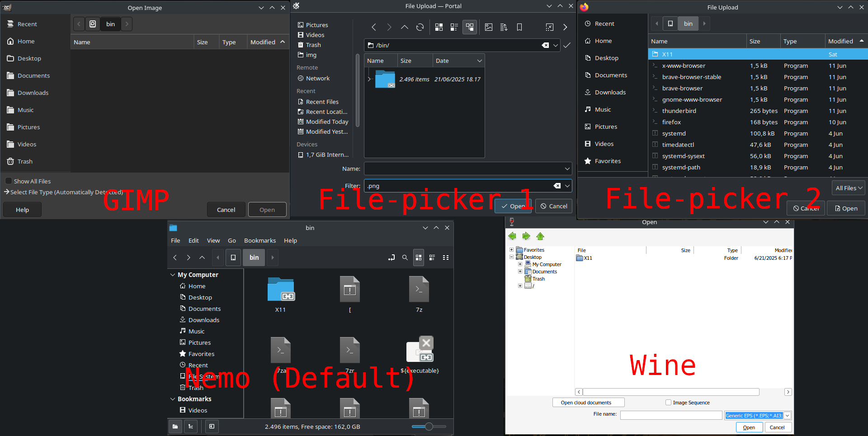Image resolution: width=868 pixels, height=436 pixels.
Task: Collapse Bookmarks section in Nemo sidebar
Action: point(173,399)
